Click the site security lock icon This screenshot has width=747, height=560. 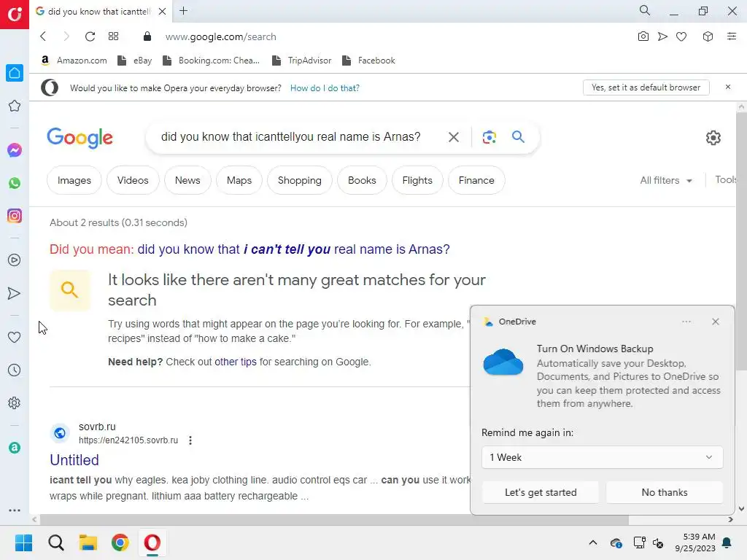click(147, 36)
